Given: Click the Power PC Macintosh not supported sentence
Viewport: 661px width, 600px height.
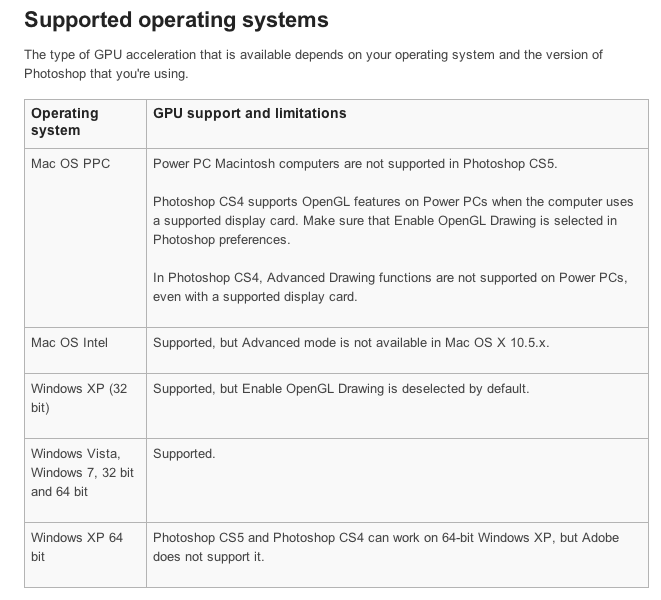Looking at the screenshot, I should coord(355,164).
